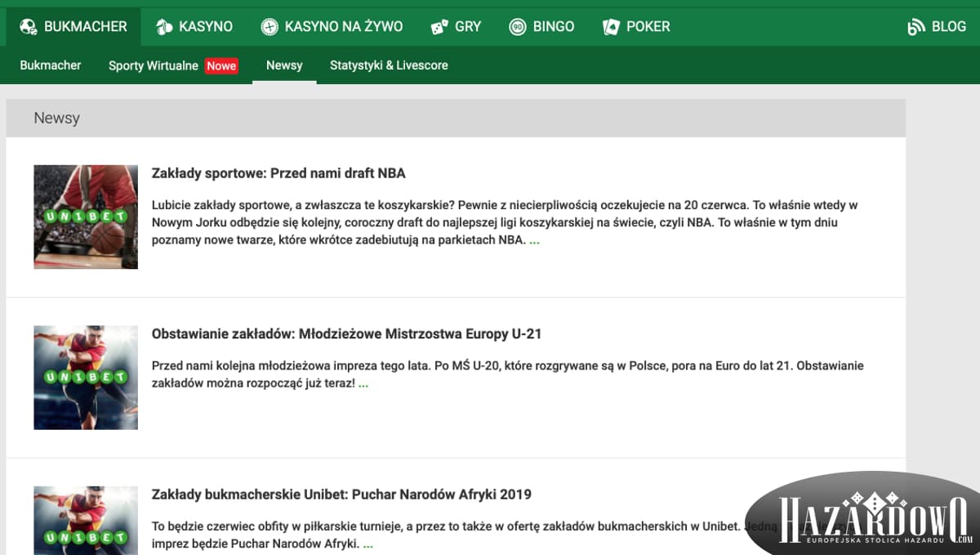This screenshot has width=980, height=555.
Task: Click the Kasyno na żywo roulette icon
Action: point(269,27)
